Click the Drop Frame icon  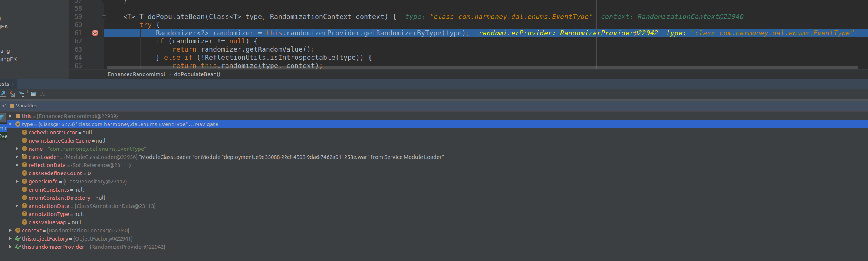(12, 94)
